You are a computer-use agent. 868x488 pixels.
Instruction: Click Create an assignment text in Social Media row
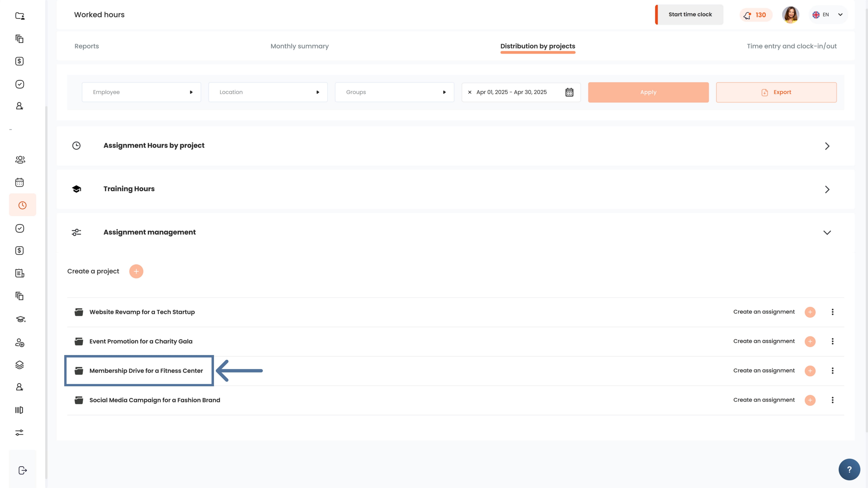tap(764, 400)
